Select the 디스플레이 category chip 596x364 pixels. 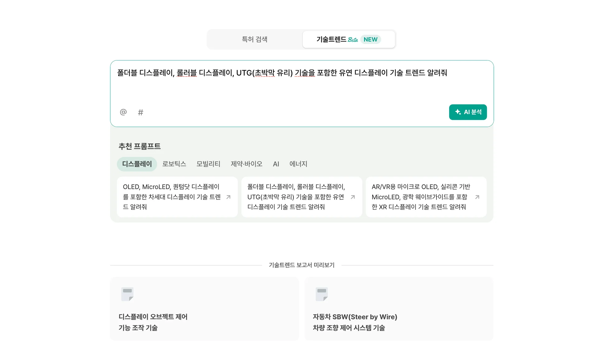coord(137,164)
